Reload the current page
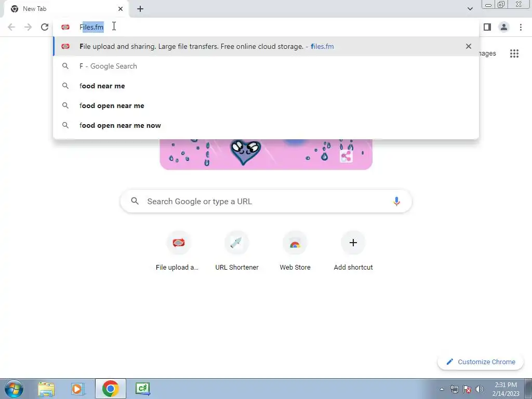 click(45, 27)
